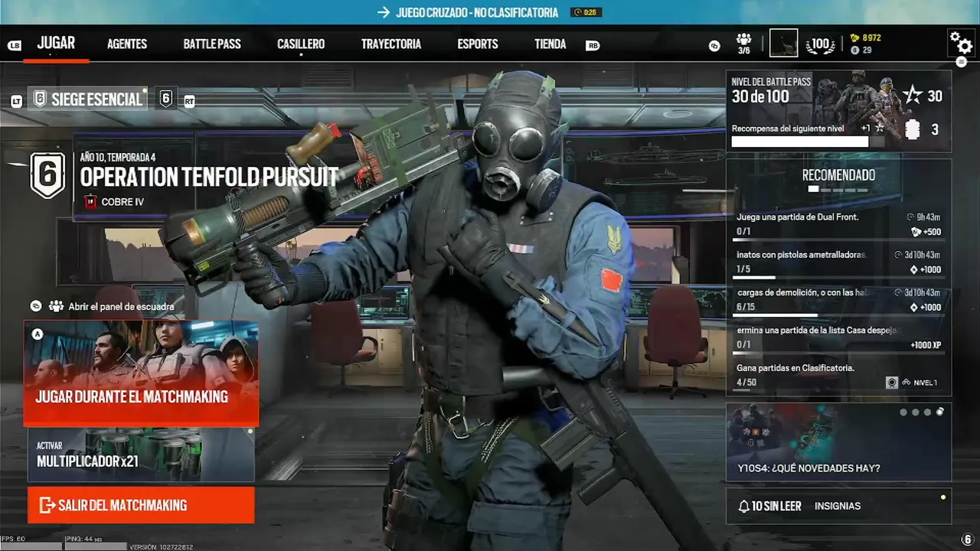The width and height of the screenshot is (980, 551).
Task: Click the Siege shield logo beside Operation Tenfold Pursuit
Action: 47,175
